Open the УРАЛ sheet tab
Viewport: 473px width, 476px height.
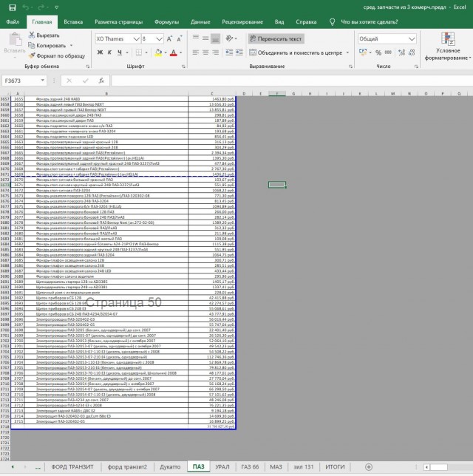click(x=222, y=467)
